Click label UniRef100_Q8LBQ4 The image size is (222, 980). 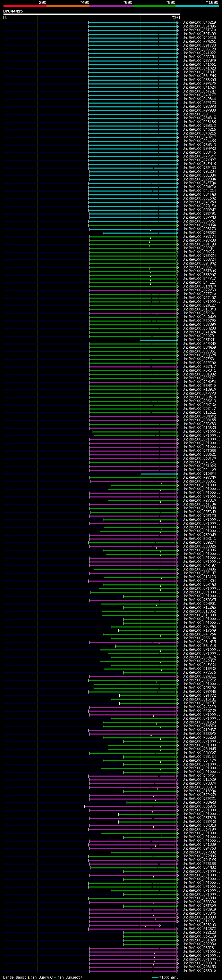pyautogui.click(x=199, y=175)
